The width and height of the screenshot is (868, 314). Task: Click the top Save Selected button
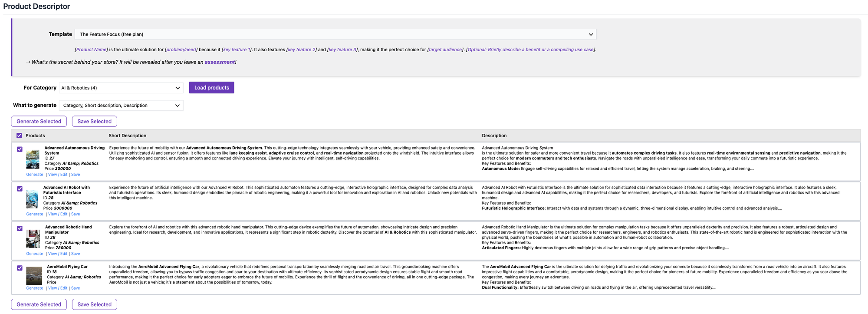pyautogui.click(x=94, y=122)
